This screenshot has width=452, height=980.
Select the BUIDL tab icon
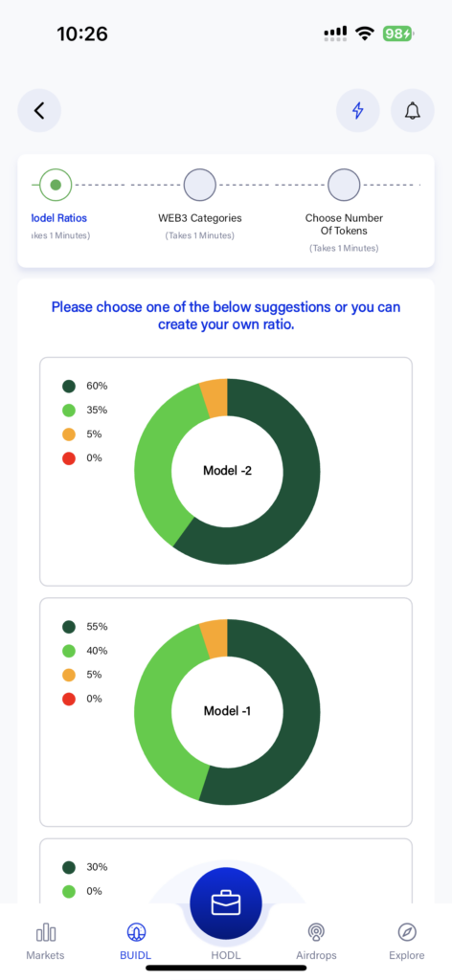[x=136, y=933]
